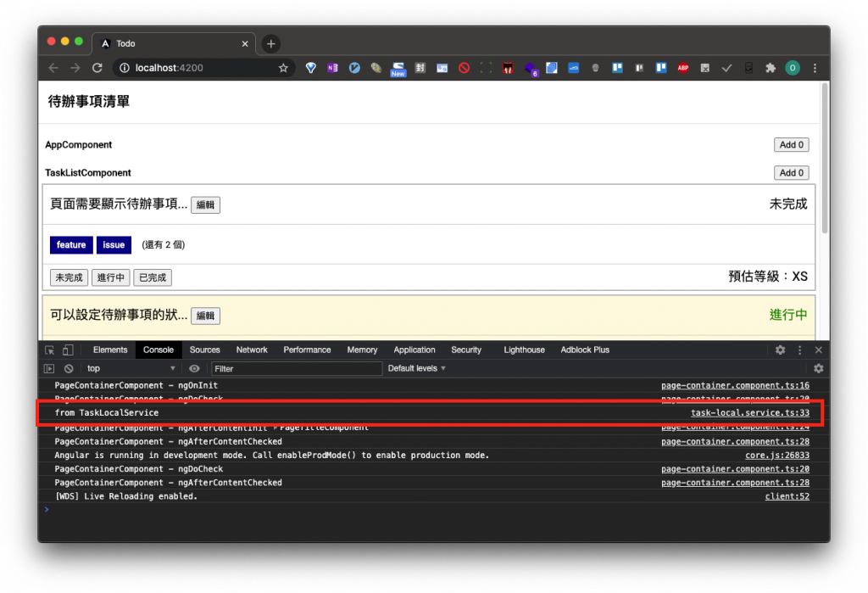Click the browser back arrow
Viewport: 868px width, 593px height.
[53, 68]
